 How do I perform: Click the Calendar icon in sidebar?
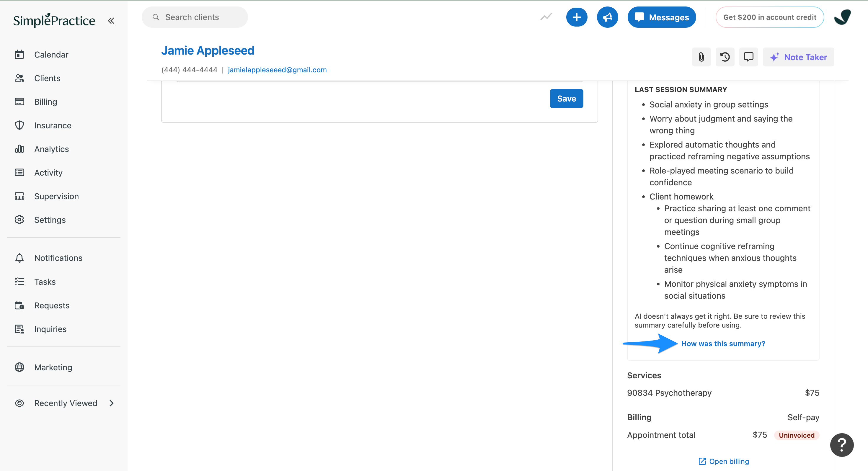coord(19,54)
